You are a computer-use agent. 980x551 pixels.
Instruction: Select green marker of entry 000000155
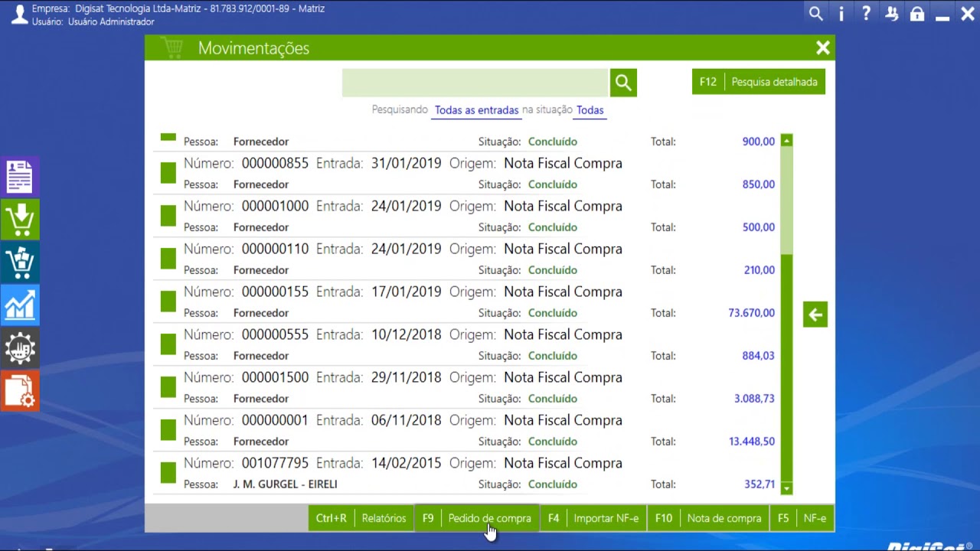[x=168, y=302]
